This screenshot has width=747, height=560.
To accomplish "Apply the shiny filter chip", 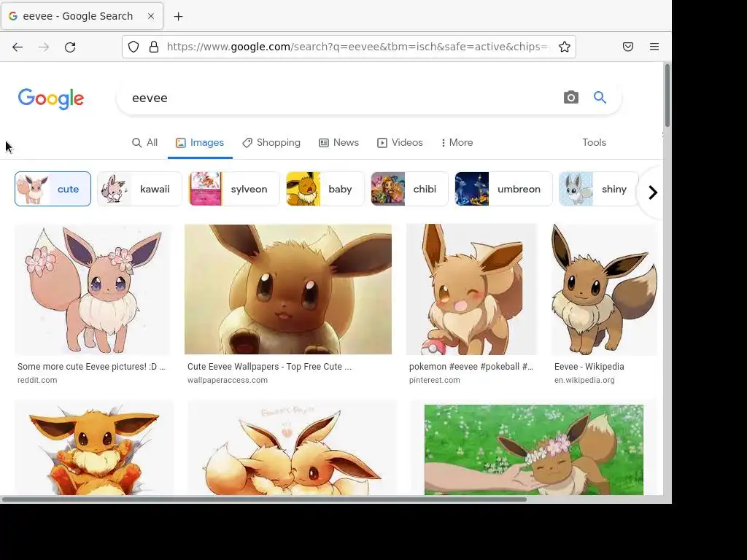I will click(598, 189).
